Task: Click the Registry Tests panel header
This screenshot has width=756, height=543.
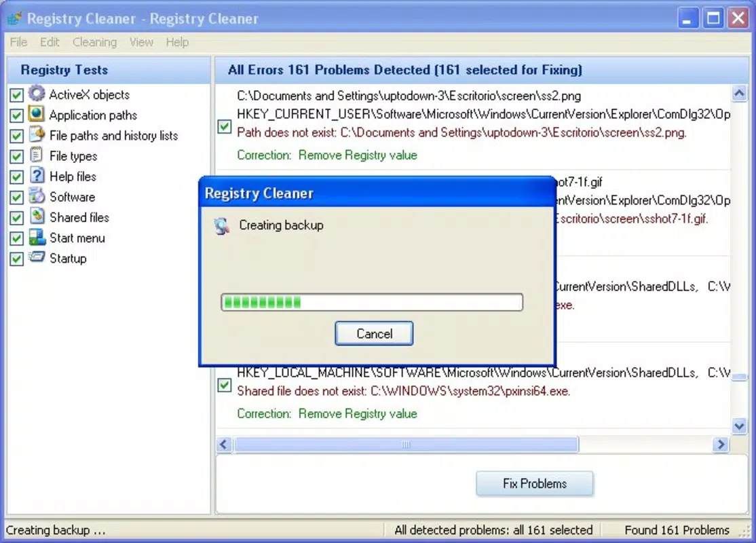Action: [109, 70]
